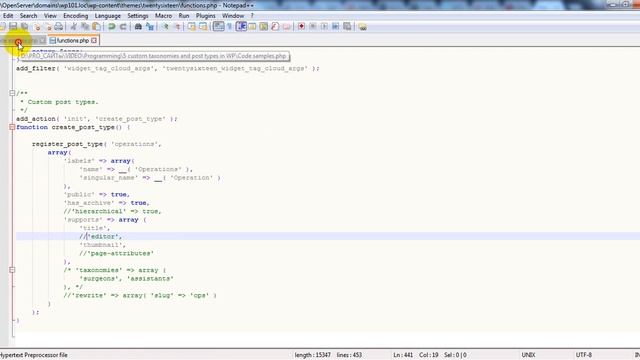Click the Redo arrow icon
Image resolution: width=640 pixels, height=360 pixels.
coord(122,27)
